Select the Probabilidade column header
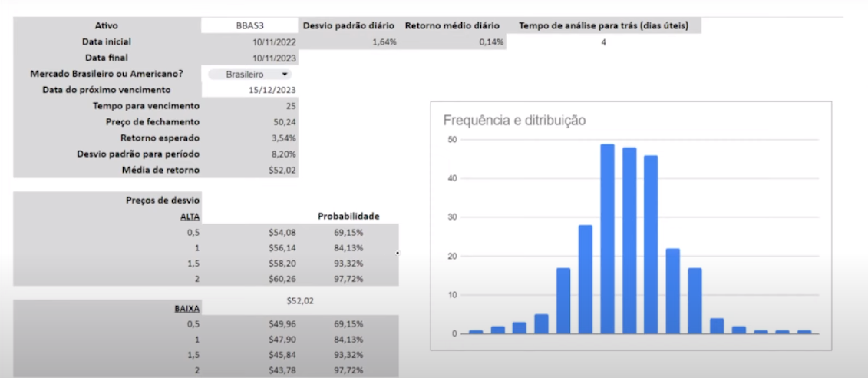 coord(348,217)
